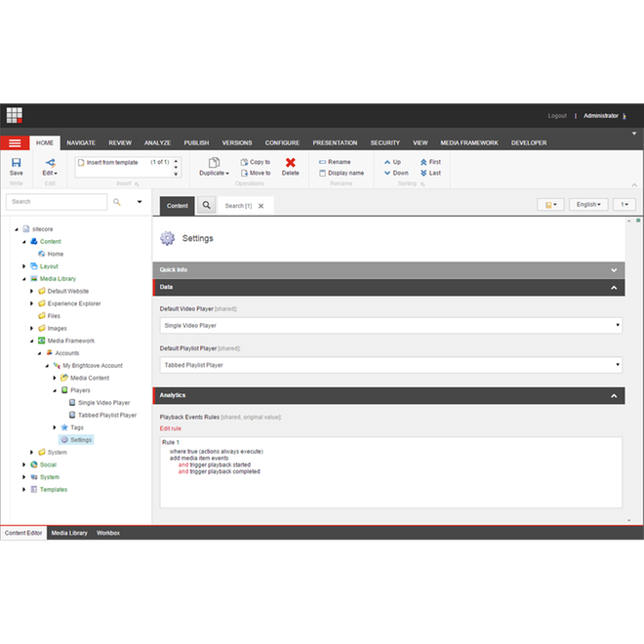The image size is (644, 644).
Task: Click the Save icon in ribbon
Action: (x=16, y=163)
